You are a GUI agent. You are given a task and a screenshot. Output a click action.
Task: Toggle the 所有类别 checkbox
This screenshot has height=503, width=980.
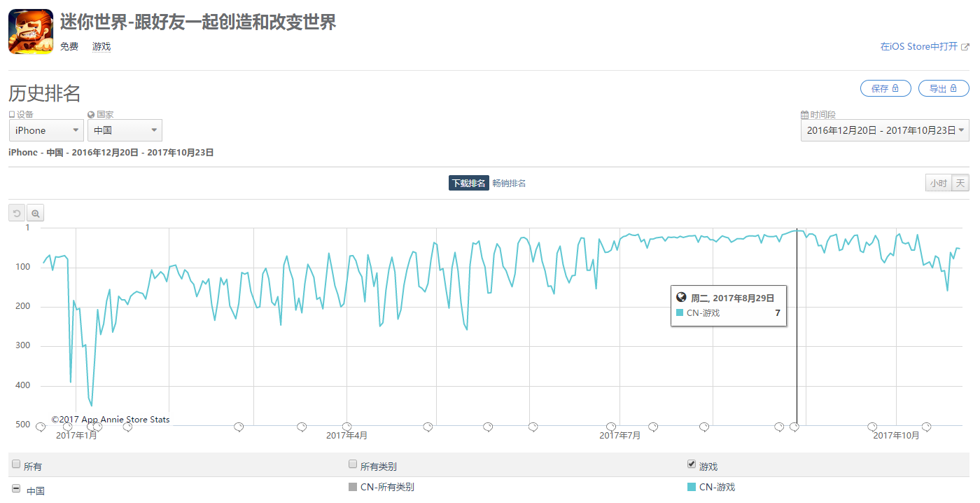tap(353, 464)
